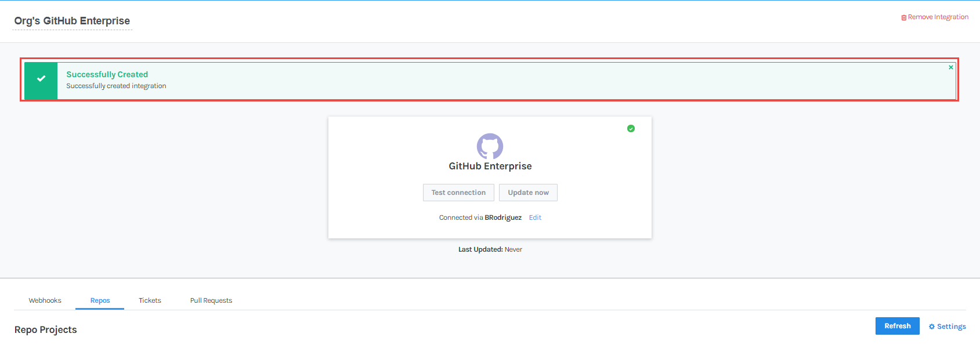The image size is (980, 348).
Task: Click the 'Connected via BRodriguez' text
Action: 480,217
